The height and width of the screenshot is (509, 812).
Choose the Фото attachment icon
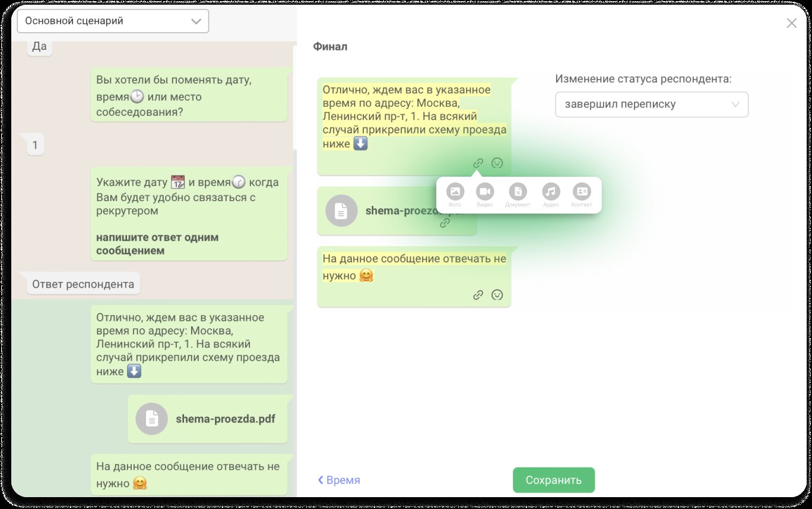click(x=455, y=191)
